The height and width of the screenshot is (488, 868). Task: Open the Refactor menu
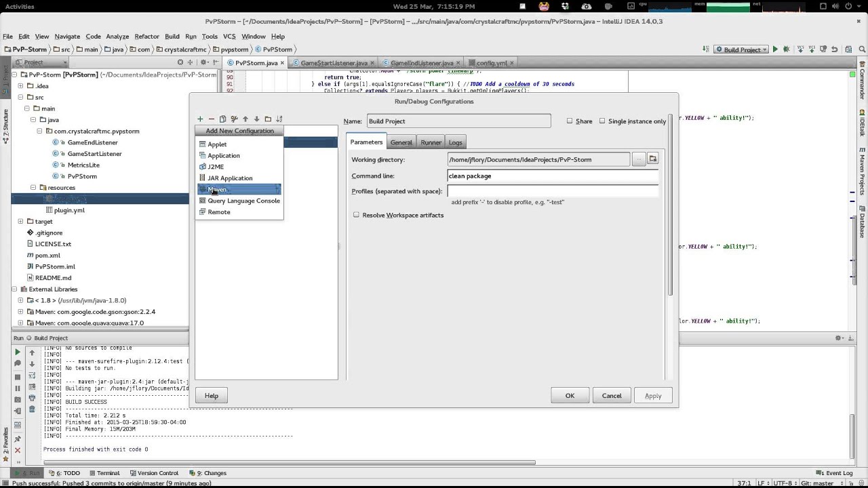146,37
